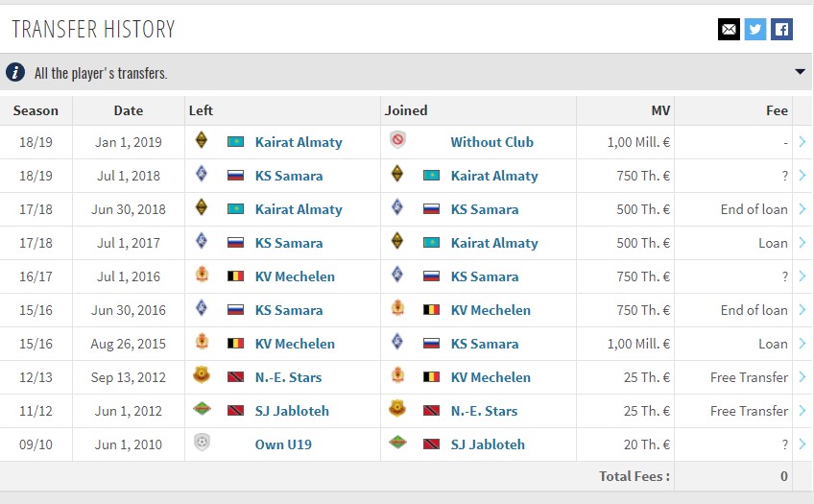Image resolution: width=814 pixels, height=504 pixels.
Task: Click SJ Jabloteh crest in Jun 1, 2012 row
Action: pyautogui.click(x=202, y=409)
